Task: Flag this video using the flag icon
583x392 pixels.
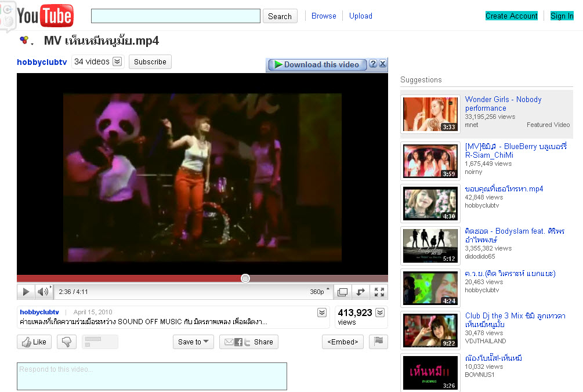Action: [x=378, y=342]
